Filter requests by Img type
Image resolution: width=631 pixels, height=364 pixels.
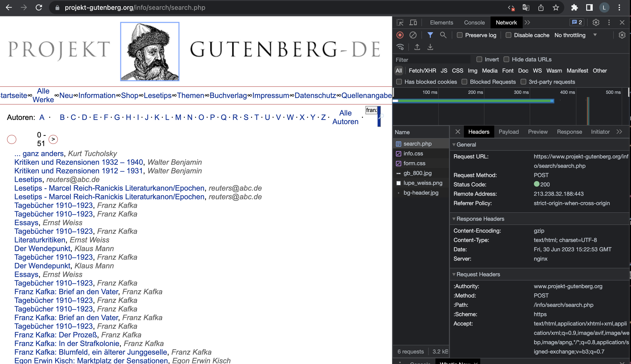click(472, 71)
